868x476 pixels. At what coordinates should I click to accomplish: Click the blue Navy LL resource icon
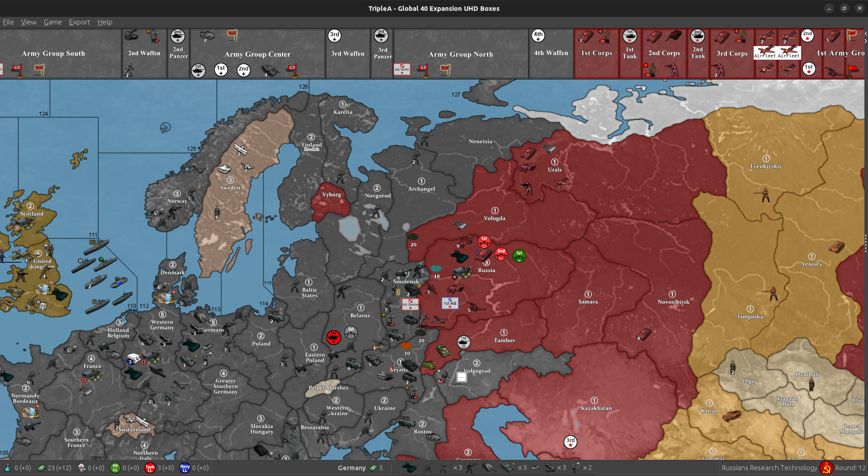[x=185, y=468]
